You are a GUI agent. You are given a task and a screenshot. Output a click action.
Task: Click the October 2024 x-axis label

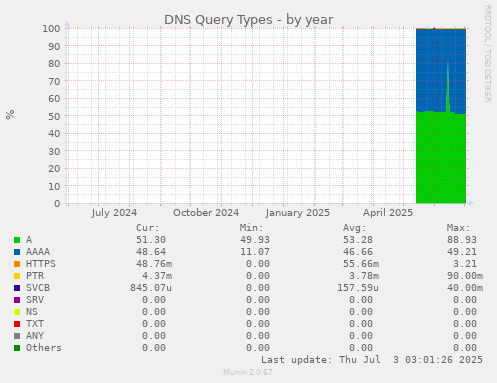[206, 213]
